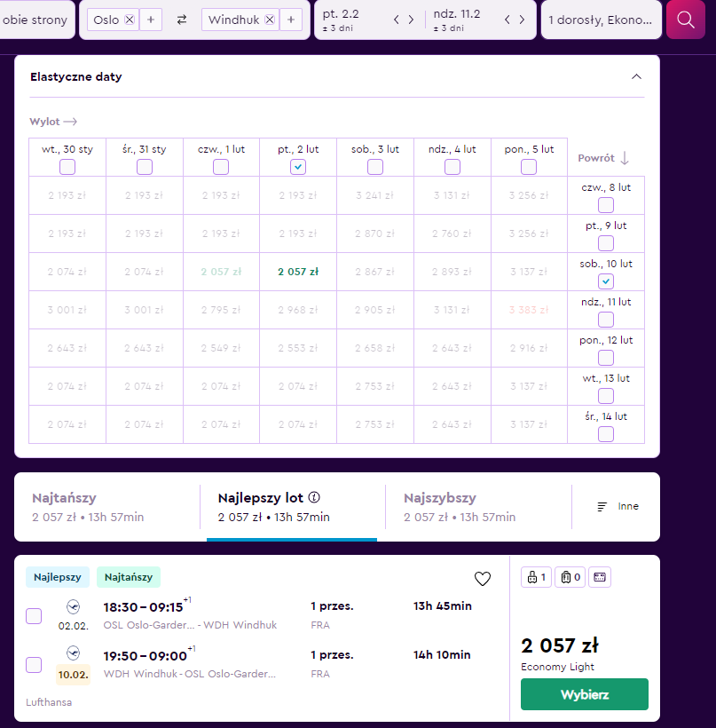Viewport: 716px width, 728px height.
Task: Select the 2 795 zł price cell
Action: [x=221, y=310]
